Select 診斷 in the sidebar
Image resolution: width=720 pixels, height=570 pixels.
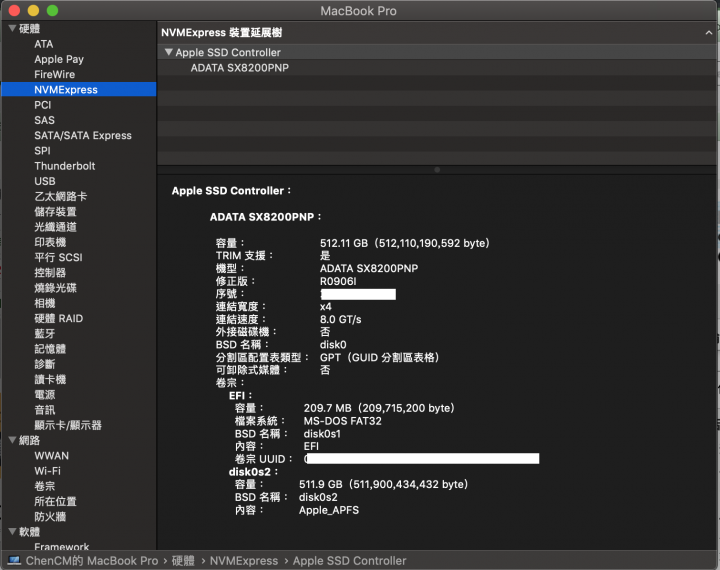coord(45,364)
